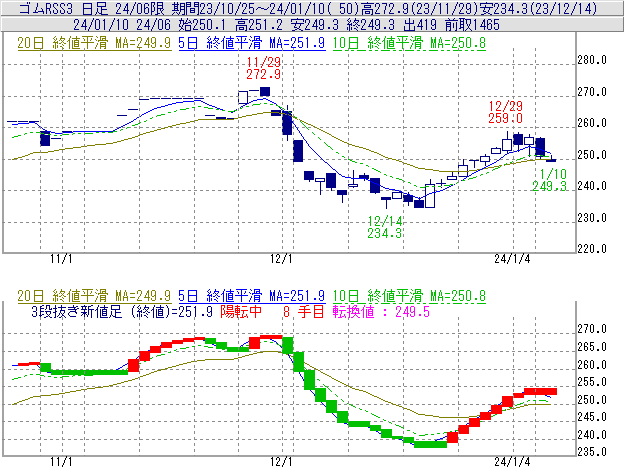Click the 265.0 axis label in lower chart
Screen dimensions: 624x475
tap(592, 347)
